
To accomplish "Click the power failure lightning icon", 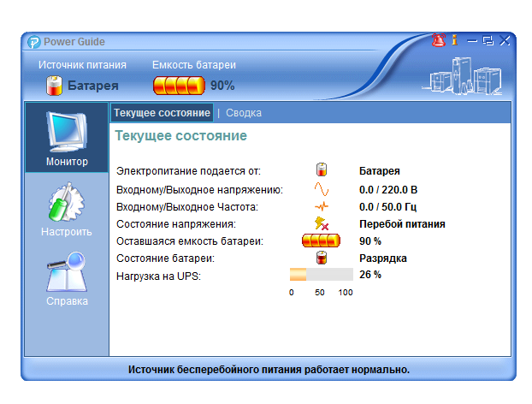I will tap(322, 223).
